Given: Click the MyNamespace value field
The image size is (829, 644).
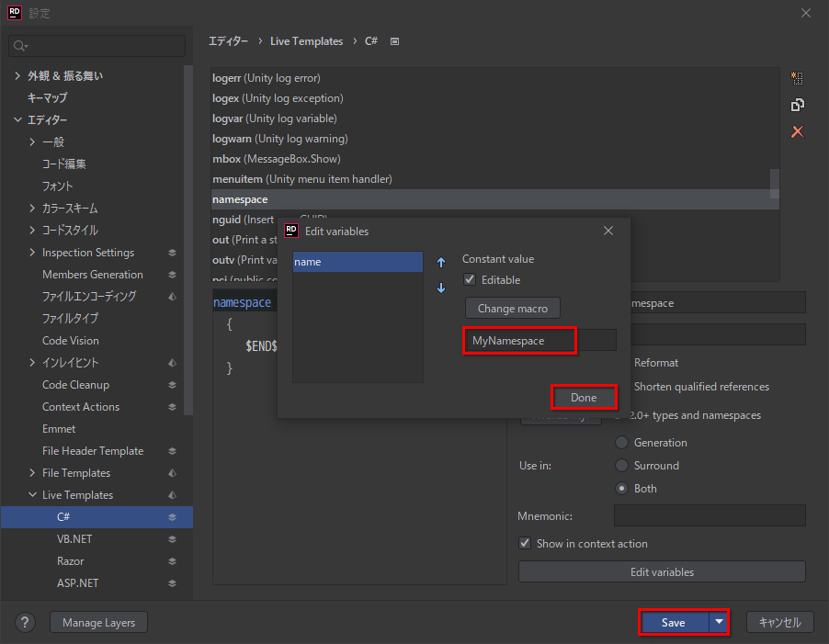Looking at the screenshot, I should coord(519,340).
